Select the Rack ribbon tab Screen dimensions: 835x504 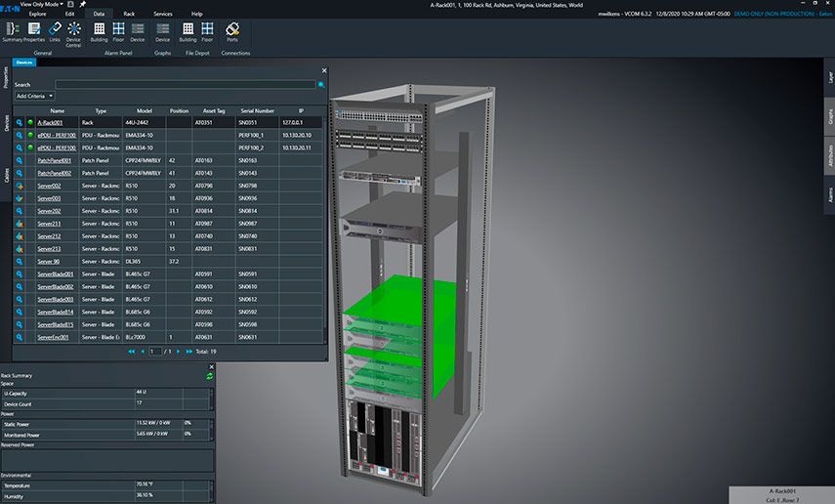[129, 14]
